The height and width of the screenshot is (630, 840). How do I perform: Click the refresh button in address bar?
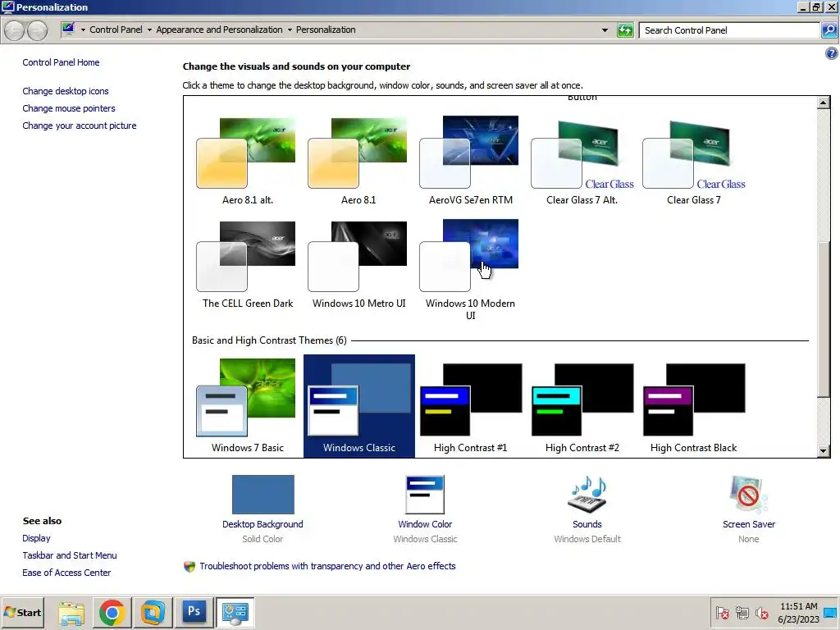pyautogui.click(x=624, y=30)
